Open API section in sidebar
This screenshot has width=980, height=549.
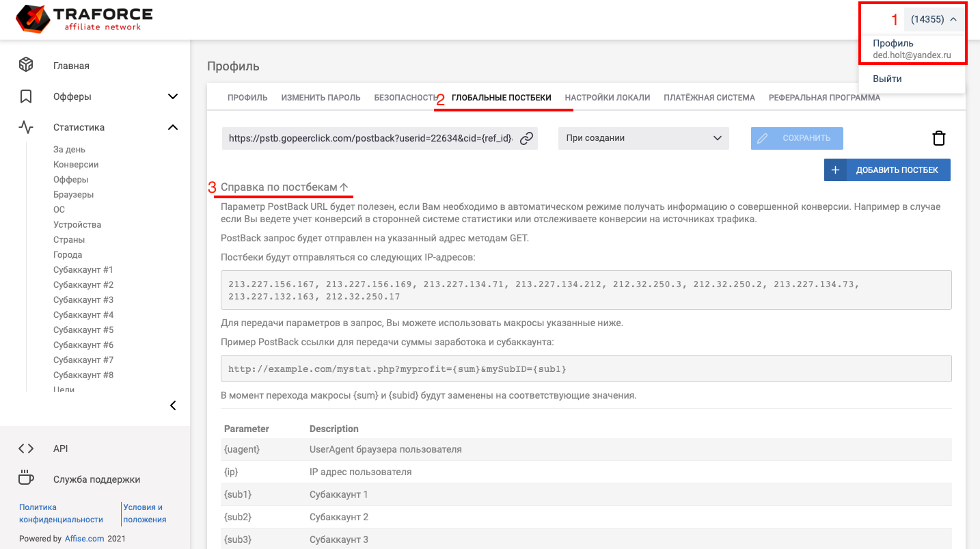[x=60, y=448]
